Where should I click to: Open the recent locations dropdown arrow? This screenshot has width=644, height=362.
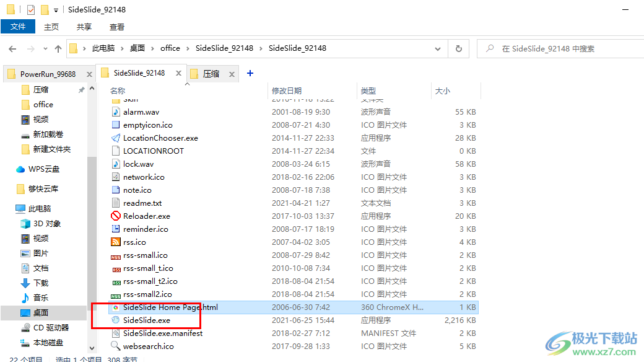click(45, 49)
